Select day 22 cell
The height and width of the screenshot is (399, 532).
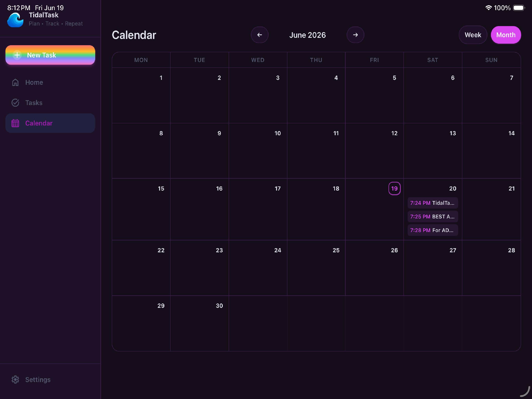tap(141, 268)
